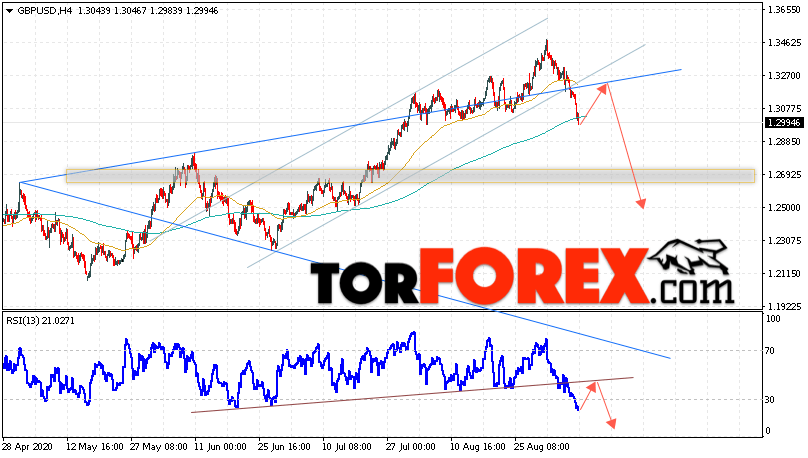Select the 1.21150 price axis value
The image size is (808, 458).
coord(784,274)
